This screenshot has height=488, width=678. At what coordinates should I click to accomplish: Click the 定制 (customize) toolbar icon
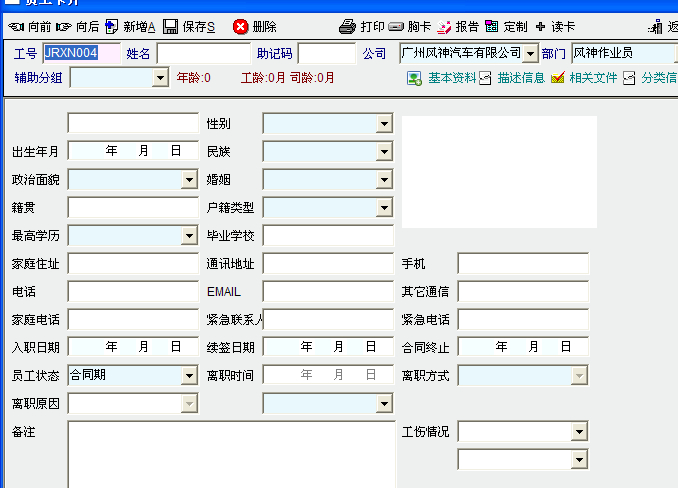point(492,27)
